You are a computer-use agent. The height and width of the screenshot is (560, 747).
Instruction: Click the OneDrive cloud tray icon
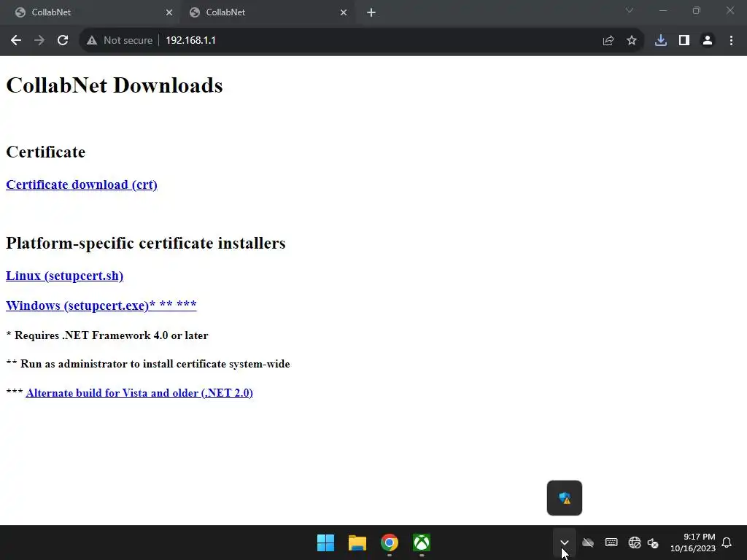588,542
